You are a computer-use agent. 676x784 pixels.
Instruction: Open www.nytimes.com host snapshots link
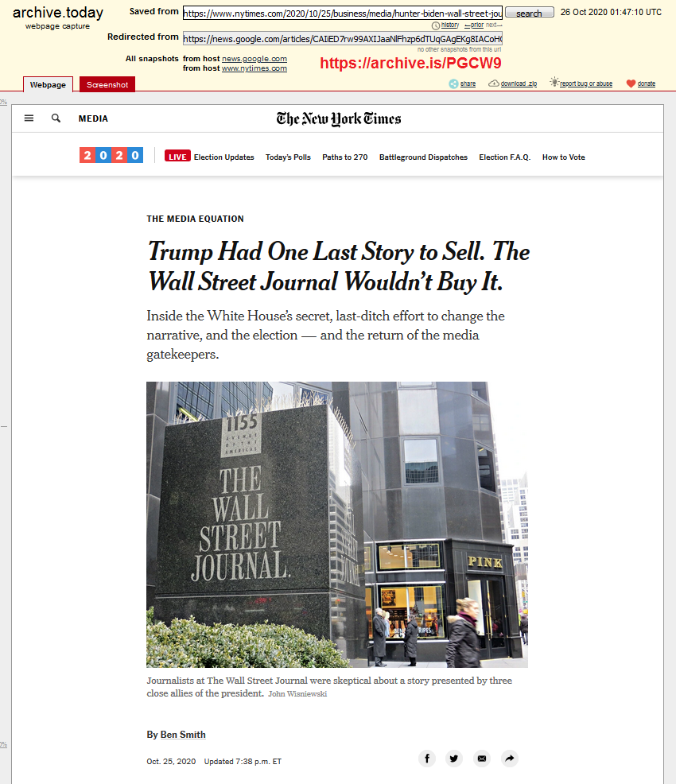coord(254,68)
